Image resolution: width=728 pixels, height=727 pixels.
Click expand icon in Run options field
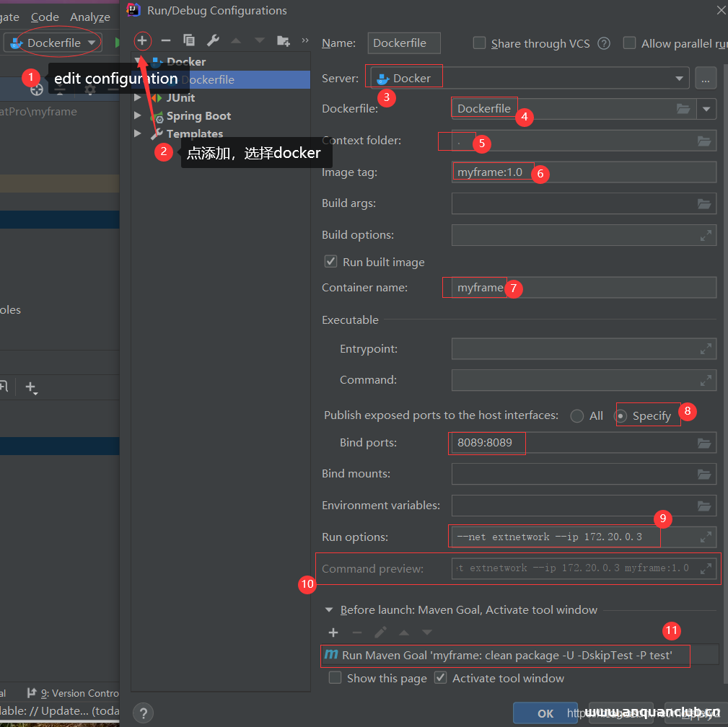click(706, 537)
